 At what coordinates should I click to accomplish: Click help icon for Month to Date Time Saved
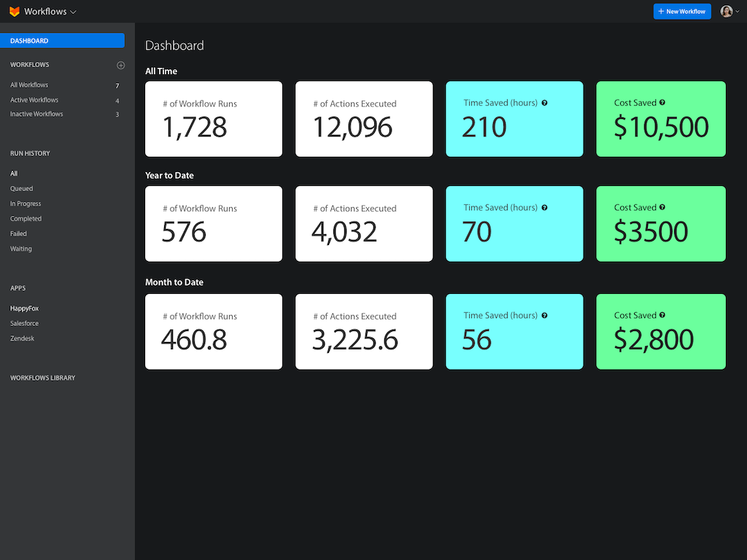[x=545, y=316]
